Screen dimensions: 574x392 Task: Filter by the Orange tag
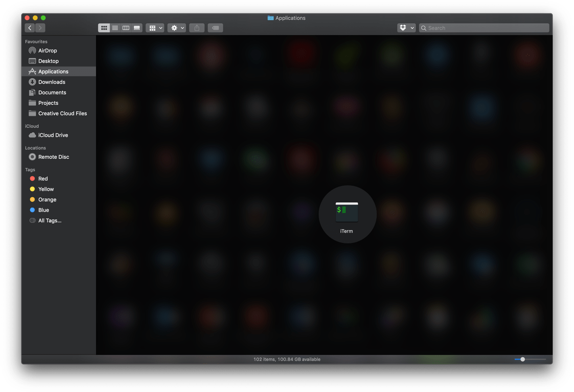pyautogui.click(x=58, y=199)
